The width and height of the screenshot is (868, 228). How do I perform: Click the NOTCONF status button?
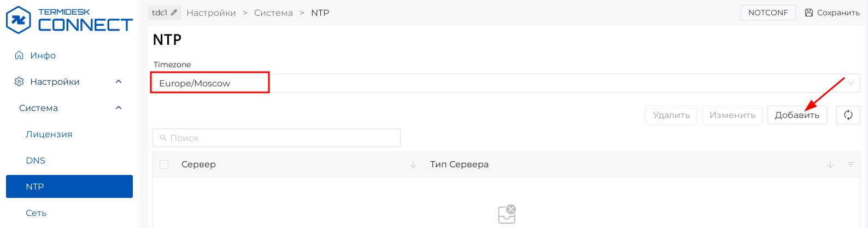click(x=767, y=13)
